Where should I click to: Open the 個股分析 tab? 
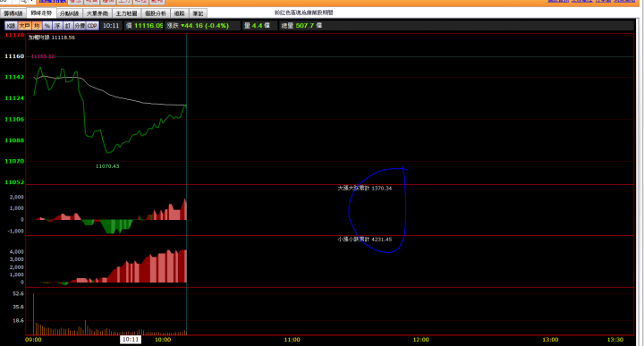pyautogui.click(x=156, y=13)
